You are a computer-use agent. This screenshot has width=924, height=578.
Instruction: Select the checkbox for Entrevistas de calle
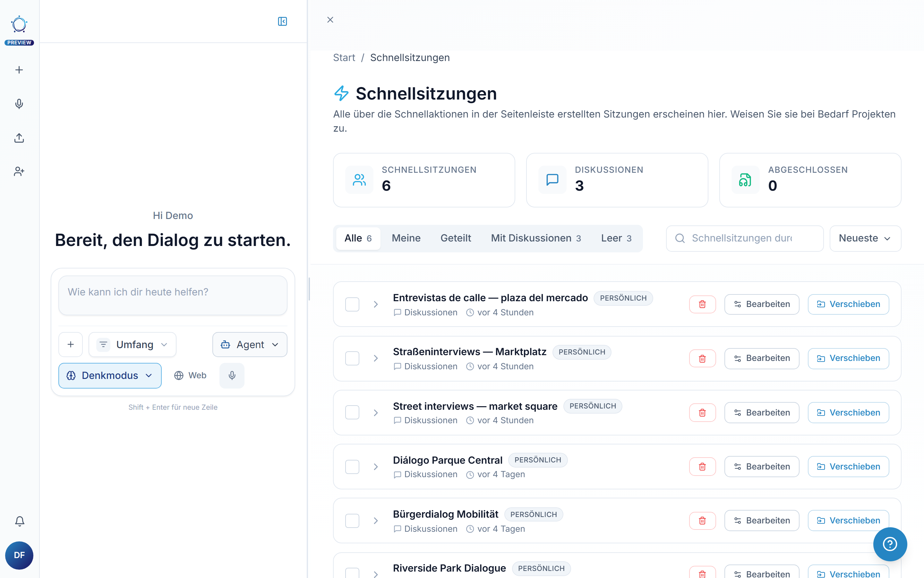tap(352, 304)
